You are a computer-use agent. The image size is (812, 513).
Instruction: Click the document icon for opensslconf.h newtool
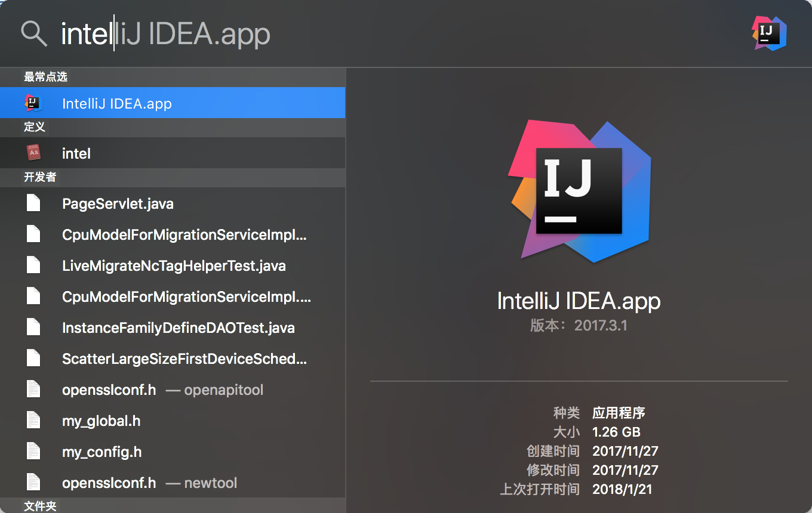(x=33, y=483)
